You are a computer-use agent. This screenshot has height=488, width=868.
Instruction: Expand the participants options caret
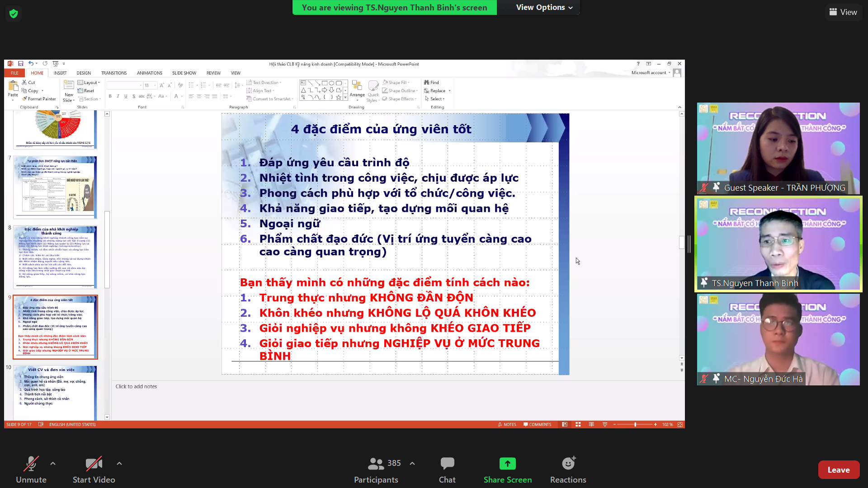(x=412, y=464)
